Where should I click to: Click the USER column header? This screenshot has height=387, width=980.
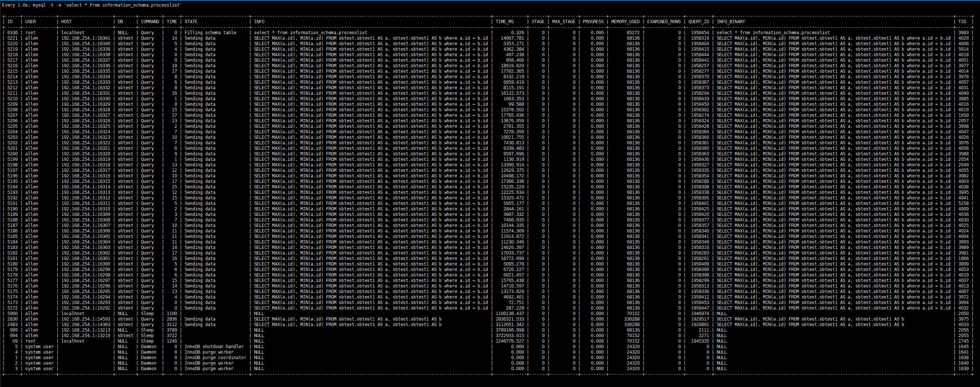tap(30, 22)
